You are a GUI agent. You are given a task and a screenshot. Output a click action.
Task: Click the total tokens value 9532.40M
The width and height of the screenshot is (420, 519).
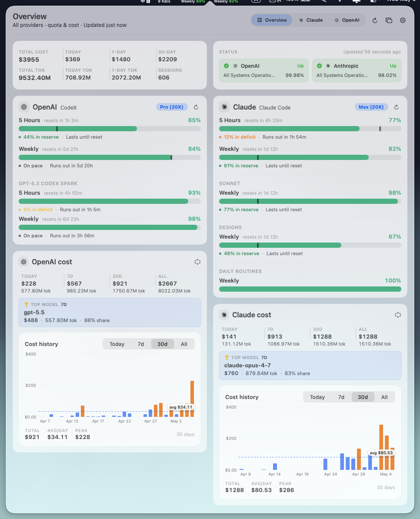[35, 78]
